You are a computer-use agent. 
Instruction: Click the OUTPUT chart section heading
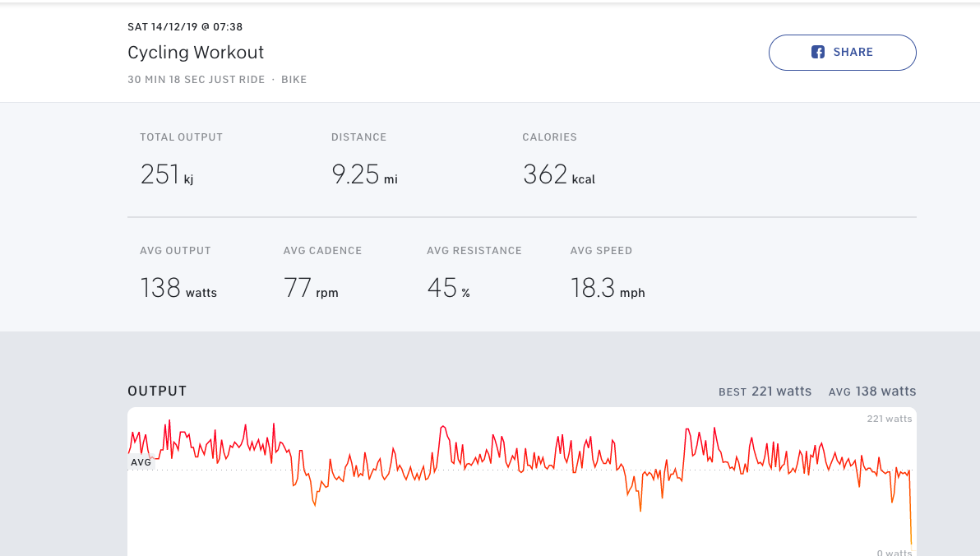157,392
